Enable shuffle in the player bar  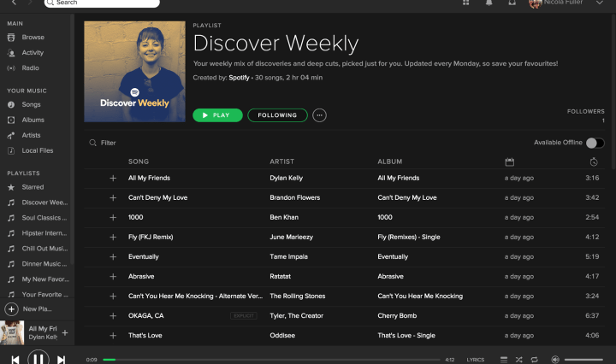(x=518, y=360)
